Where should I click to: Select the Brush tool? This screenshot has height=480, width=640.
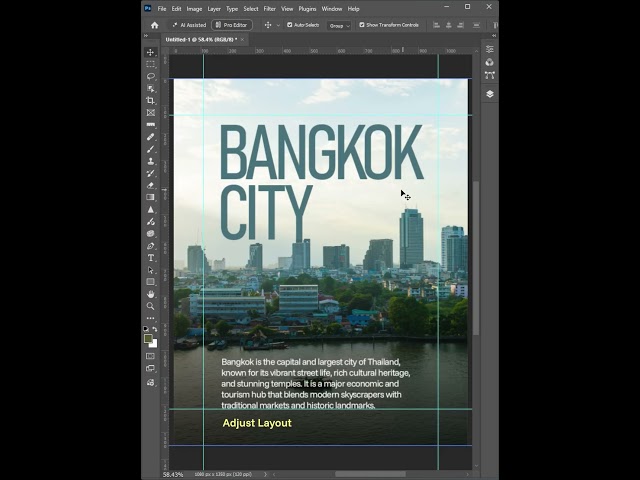pyautogui.click(x=151, y=149)
